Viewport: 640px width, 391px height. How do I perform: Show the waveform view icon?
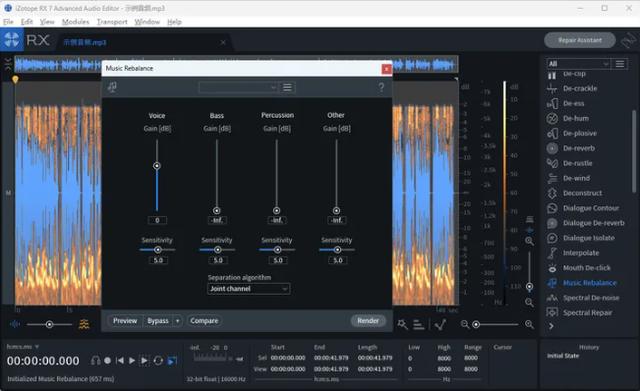click(x=15, y=324)
